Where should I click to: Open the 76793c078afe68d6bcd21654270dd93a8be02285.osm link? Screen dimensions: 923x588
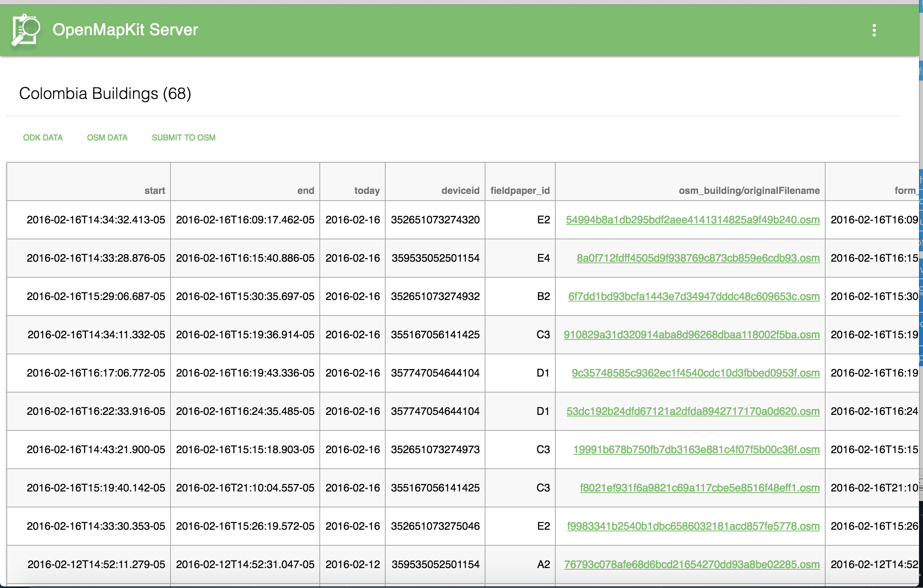pos(691,564)
